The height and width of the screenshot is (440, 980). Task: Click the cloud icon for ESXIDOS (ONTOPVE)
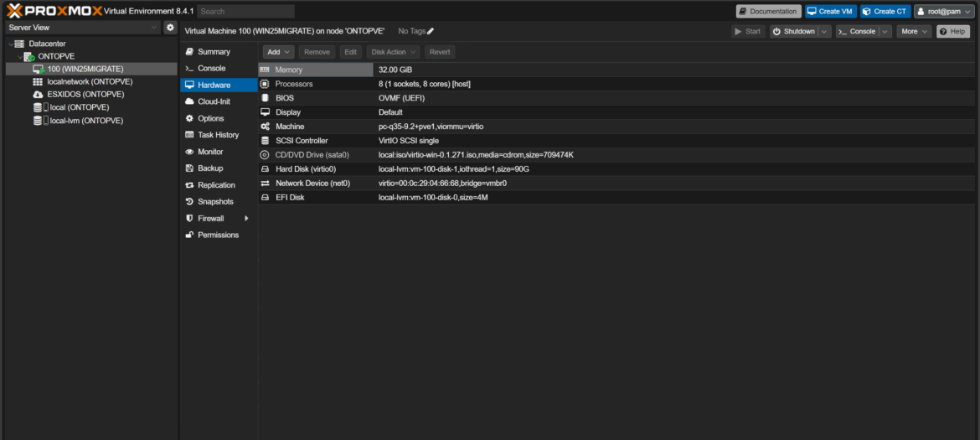[38, 95]
